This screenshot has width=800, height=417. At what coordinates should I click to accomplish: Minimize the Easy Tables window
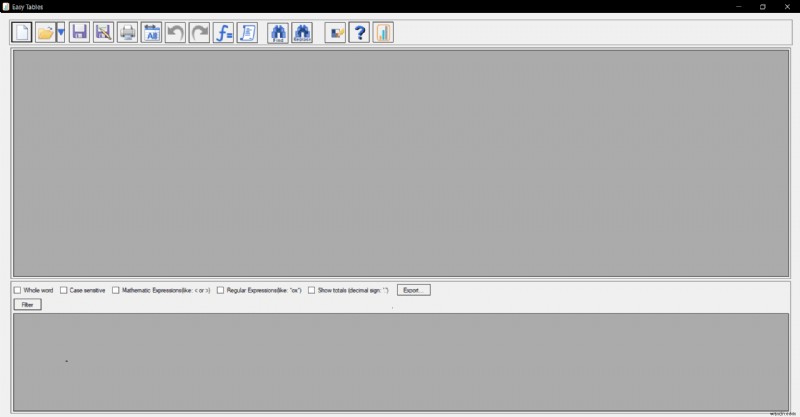[x=738, y=7]
